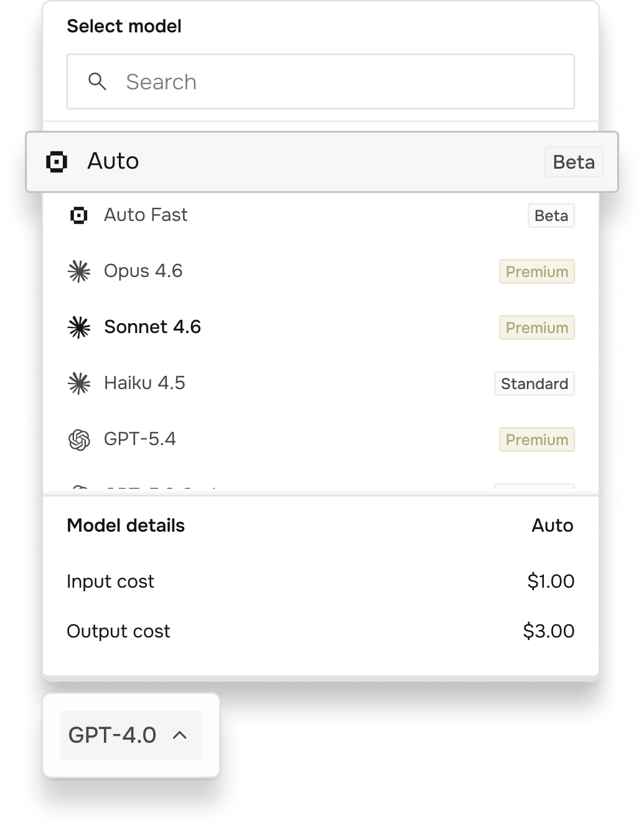This screenshot has width=644, height=828.
Task: Click the Auto Fast model icon
Action: [x=79, y=215]
